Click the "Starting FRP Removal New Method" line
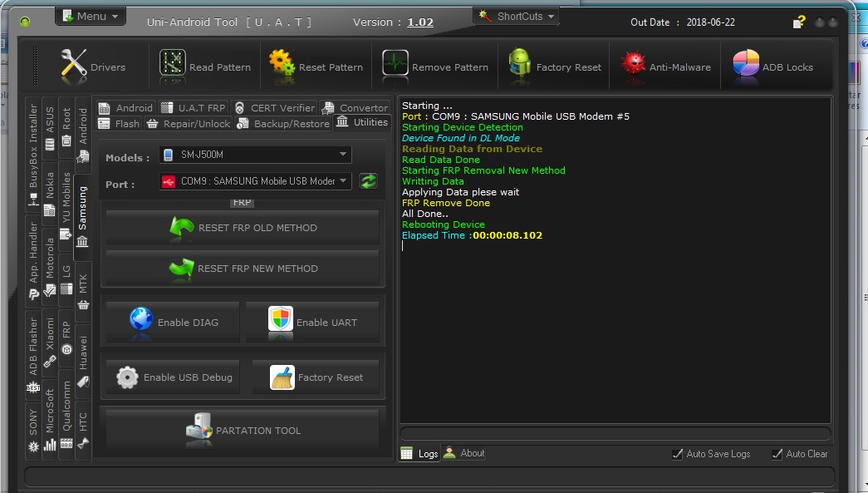The height and width of the screenshot is (493, 868). pyautogui.click(x=483, y=170)
